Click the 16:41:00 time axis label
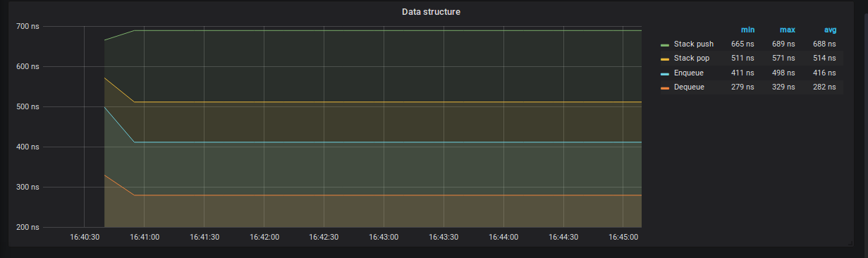The image size is (868, 258). [x=144, y=238]
